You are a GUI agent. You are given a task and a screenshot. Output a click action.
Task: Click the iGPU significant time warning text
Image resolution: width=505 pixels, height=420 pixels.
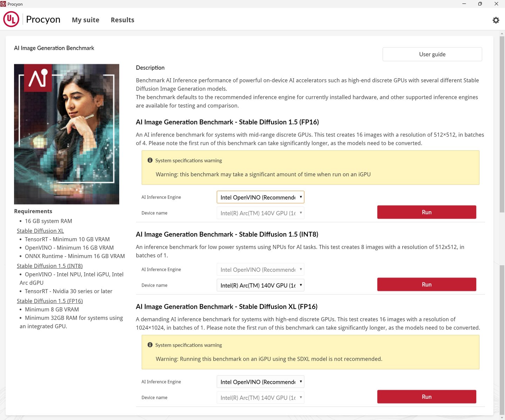263,174
